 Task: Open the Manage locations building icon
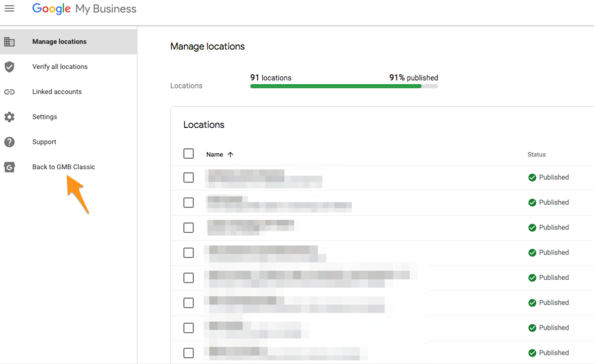point(9,41)
